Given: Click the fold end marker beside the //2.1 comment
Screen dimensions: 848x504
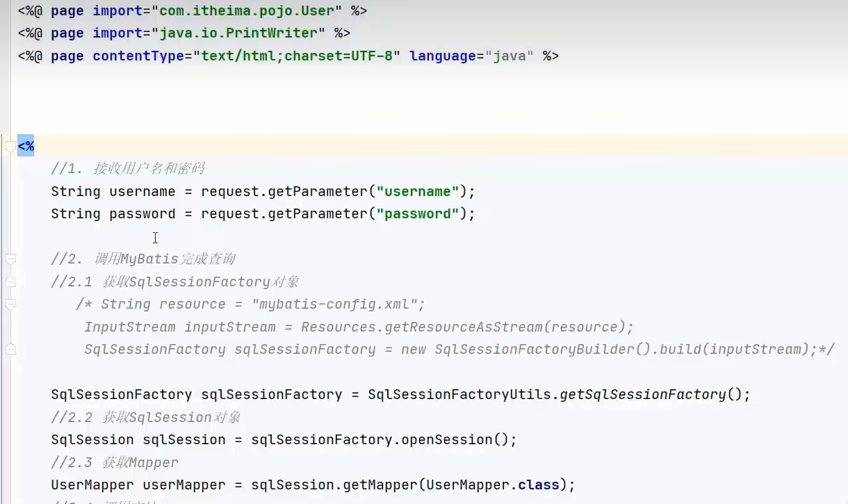Looking at the screenshot, I should click(10, 282).
